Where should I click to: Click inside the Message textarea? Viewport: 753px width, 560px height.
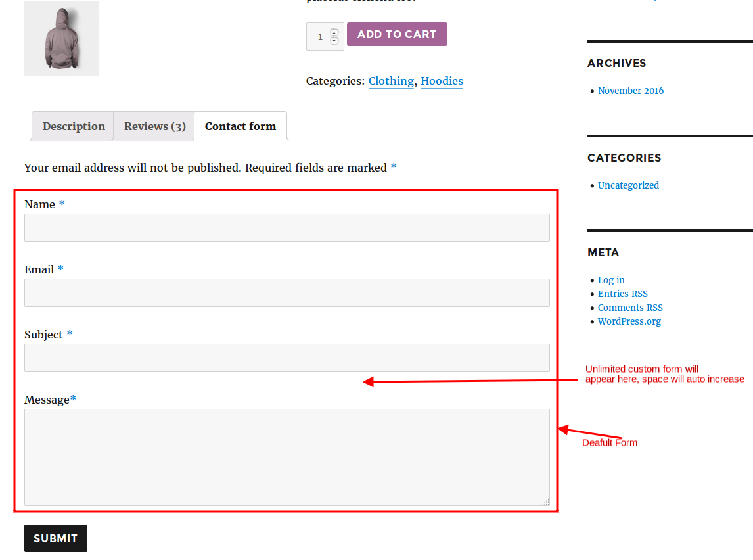(x=286, y=457)
